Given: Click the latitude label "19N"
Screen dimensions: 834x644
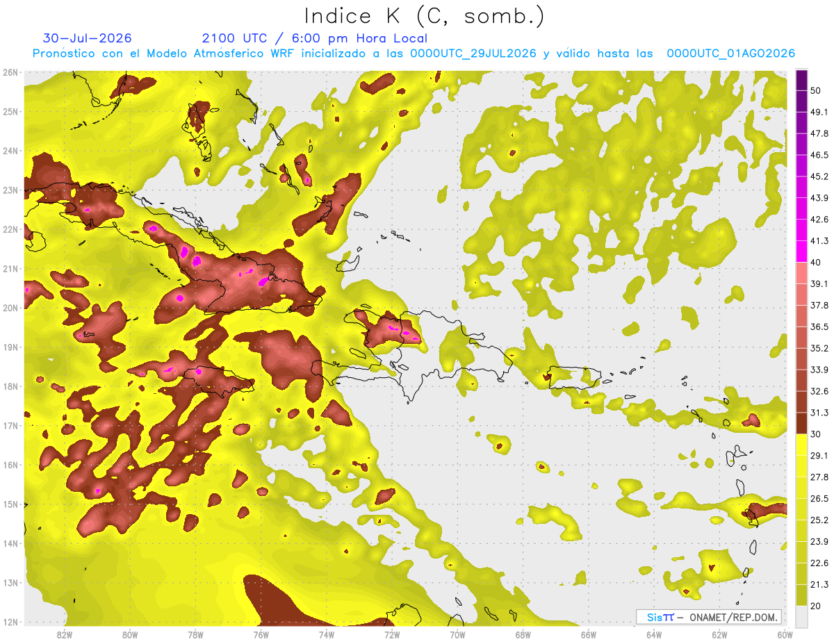Looking at the screenshot, I should (x=10, y=347).
